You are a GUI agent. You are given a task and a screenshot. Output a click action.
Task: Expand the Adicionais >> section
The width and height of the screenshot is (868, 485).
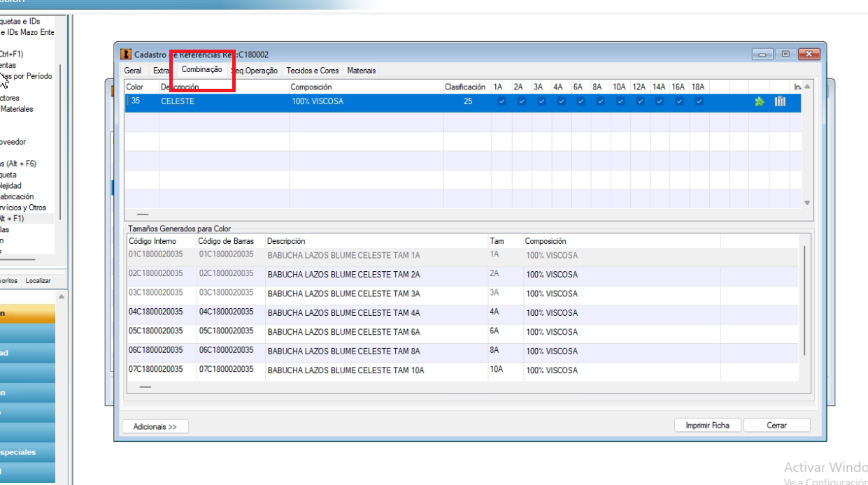click(155, 426)
